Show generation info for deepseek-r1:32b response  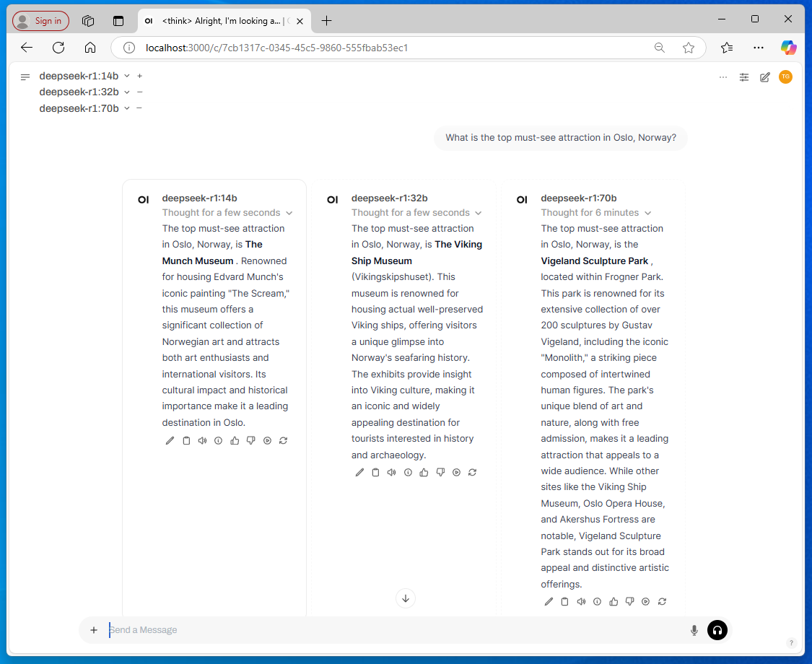408,473
